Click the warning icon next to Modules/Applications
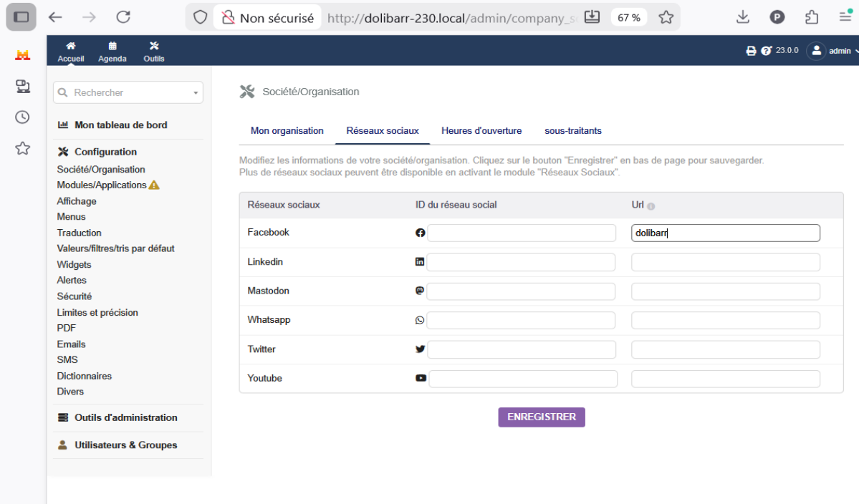 tap(154, 185)
